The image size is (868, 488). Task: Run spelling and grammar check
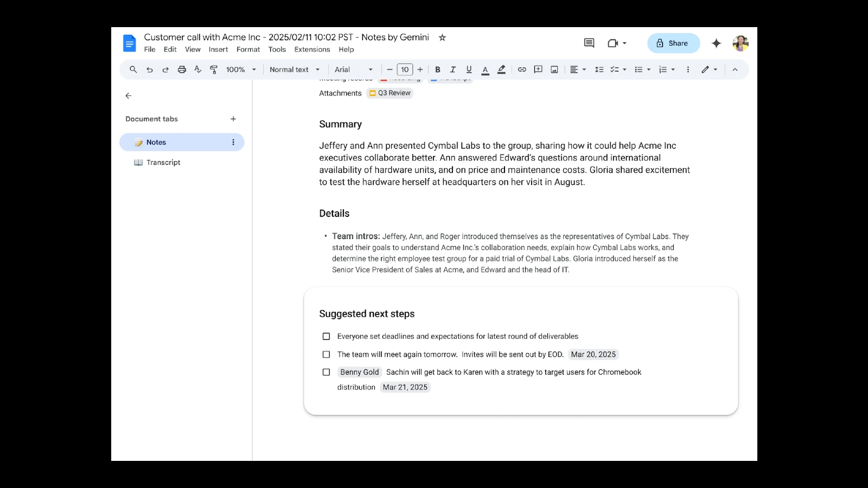click(x=197, y=69)
